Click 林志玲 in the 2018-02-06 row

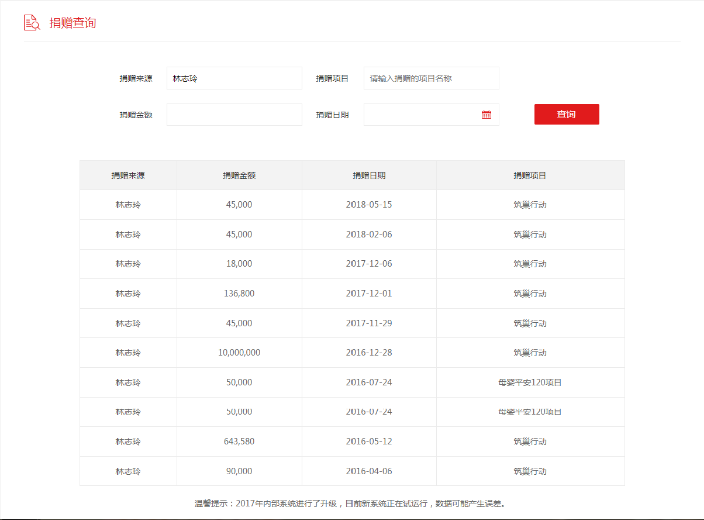pos(128,235)
